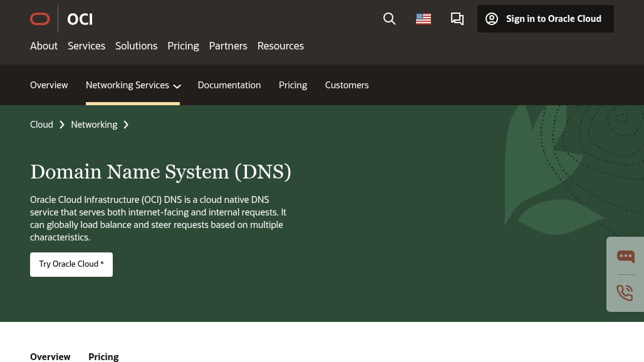Open the Resources top menu
The width and height of the screenshot is (644, 362).
(280, 46)
